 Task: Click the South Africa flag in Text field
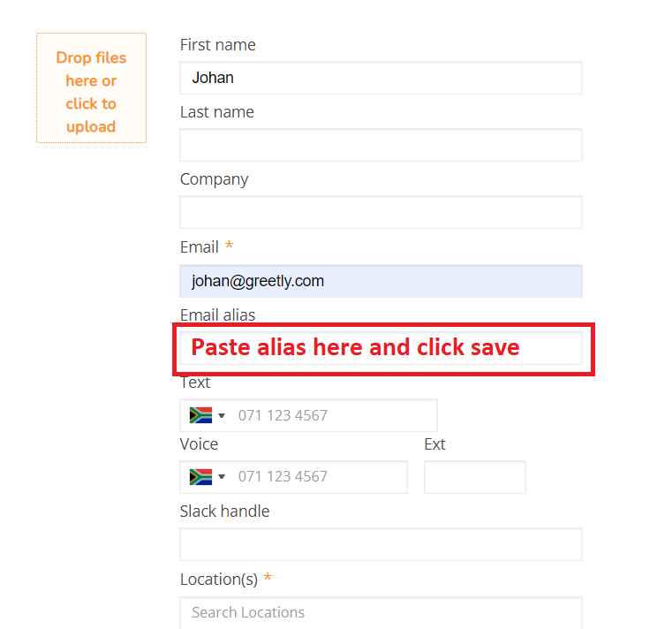pos(200,415)
